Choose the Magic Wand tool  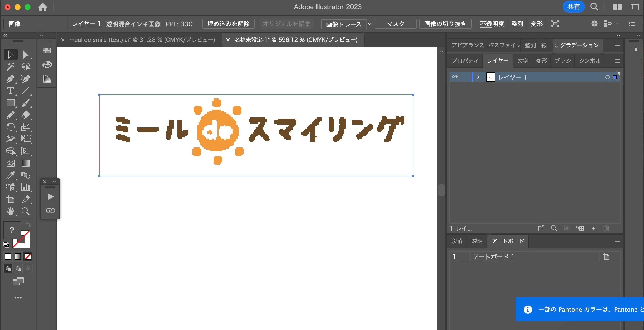point(10,67)
